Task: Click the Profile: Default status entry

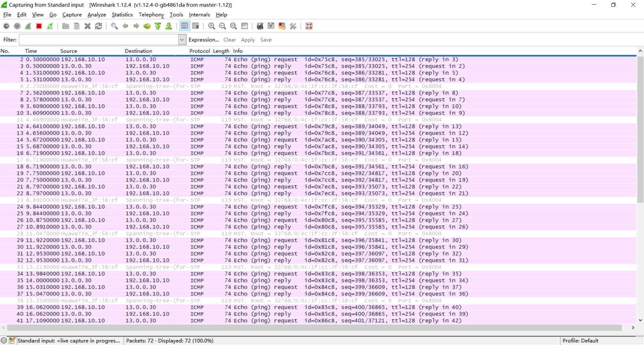Action: click(580, 341)
